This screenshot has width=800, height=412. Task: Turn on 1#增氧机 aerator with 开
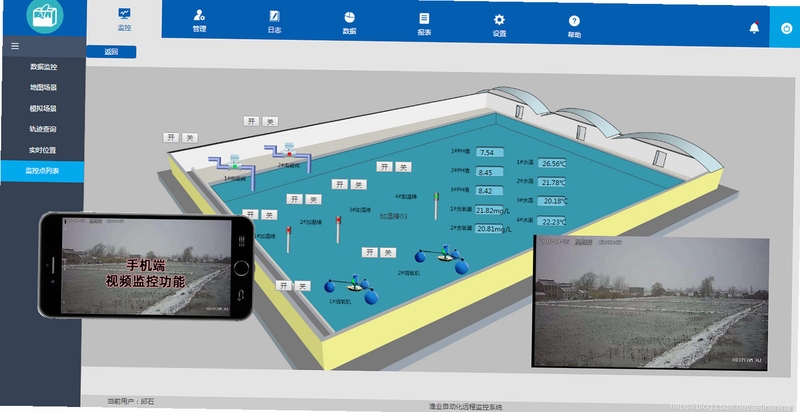[284, 285]
